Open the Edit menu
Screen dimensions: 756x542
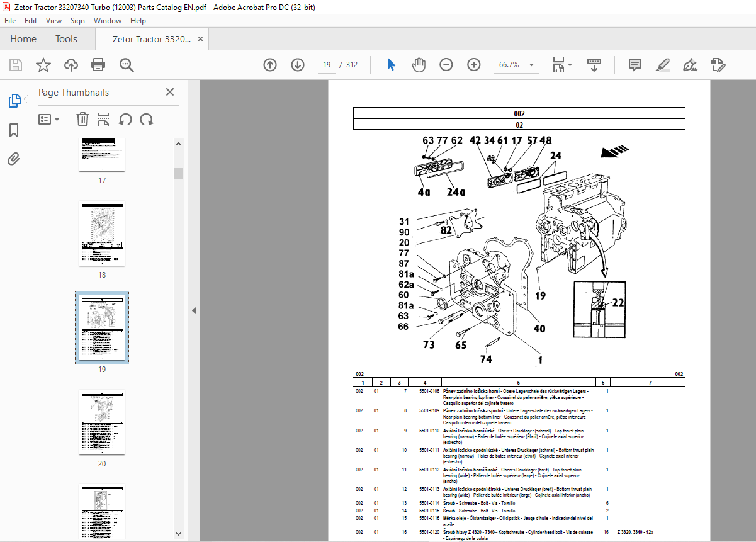pos(31,21)
